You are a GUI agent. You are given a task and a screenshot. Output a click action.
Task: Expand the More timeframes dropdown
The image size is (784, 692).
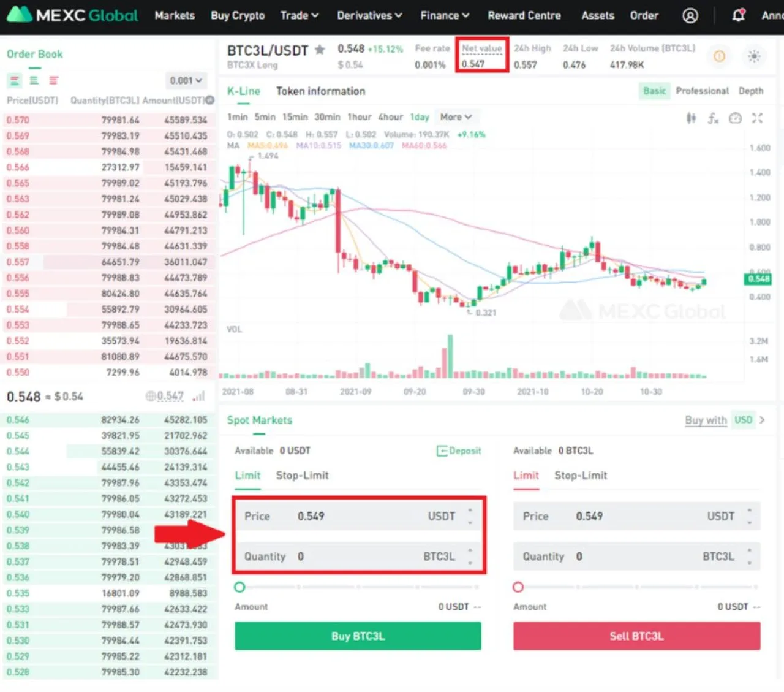click(x=456, y=117)
